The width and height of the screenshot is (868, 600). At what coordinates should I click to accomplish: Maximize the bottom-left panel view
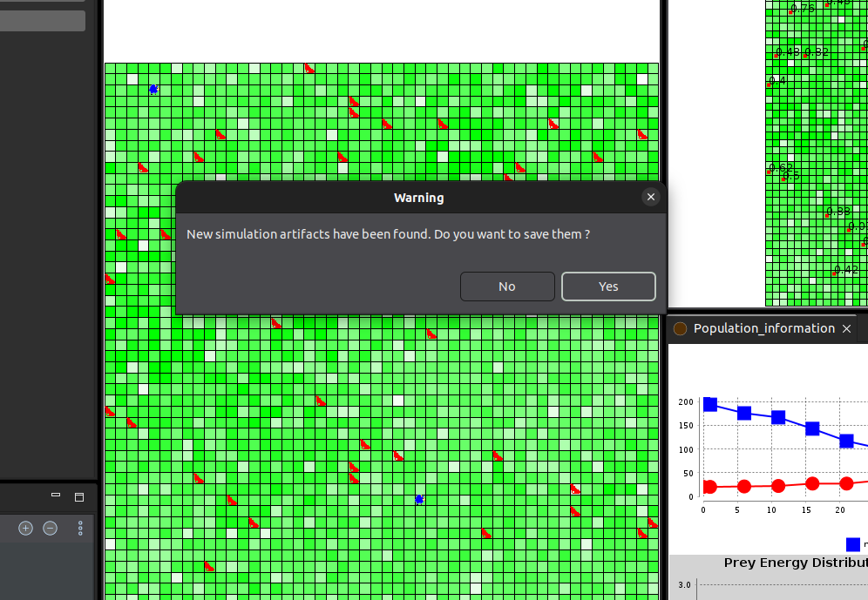[79, 497]
